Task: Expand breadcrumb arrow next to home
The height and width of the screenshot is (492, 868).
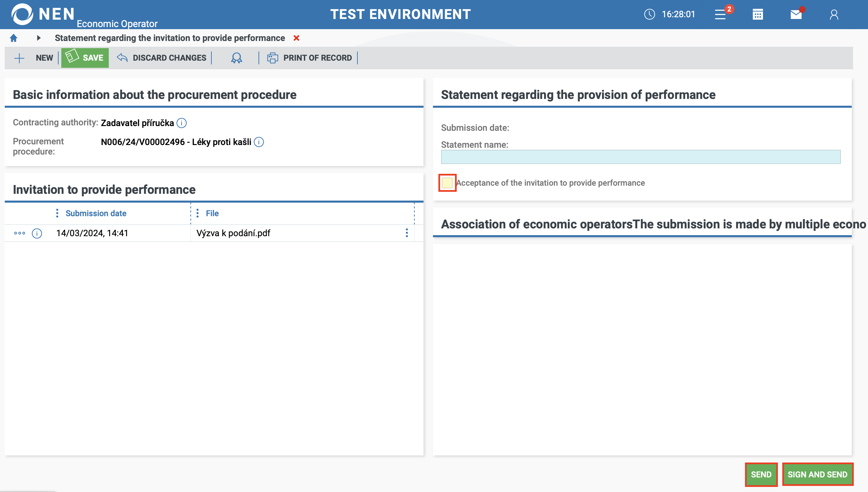Action: tap(39, 38)
